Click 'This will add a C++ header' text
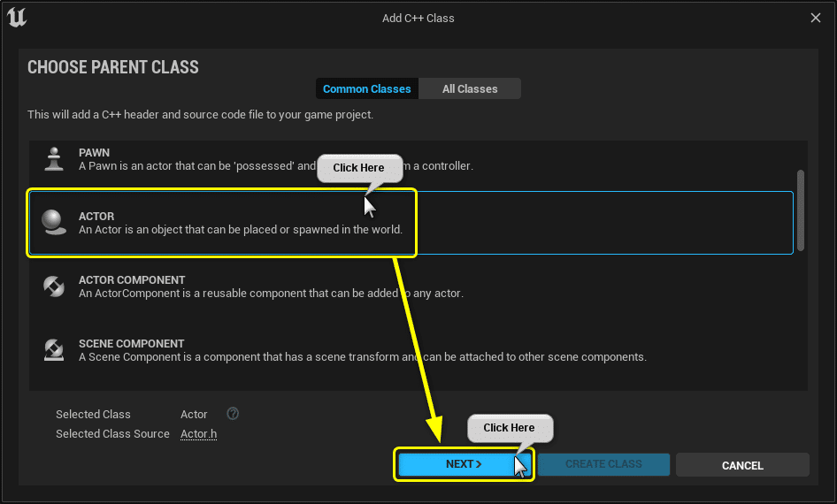837x504 pixels. [x=201, y=115]
